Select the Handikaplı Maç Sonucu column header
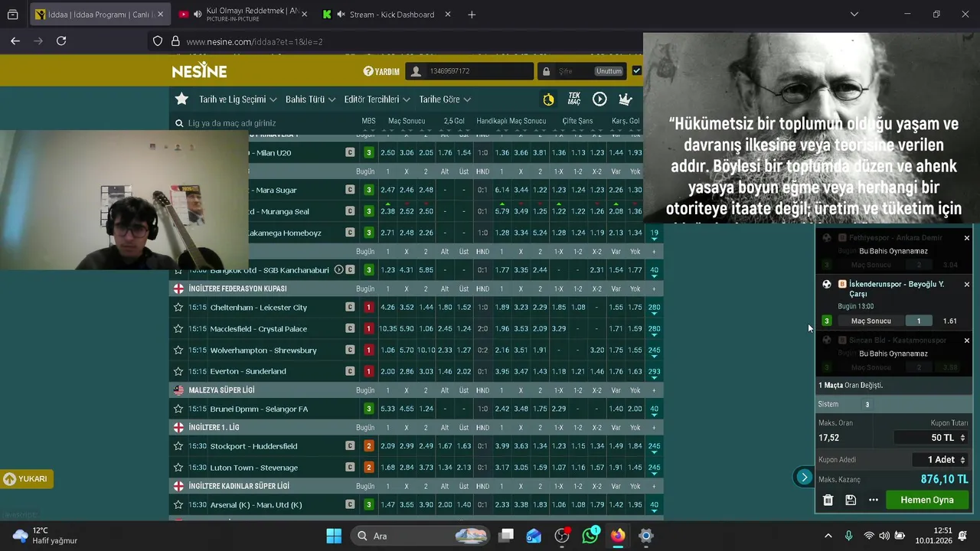Viewport: 980px width, 551px height. point(511,121)
